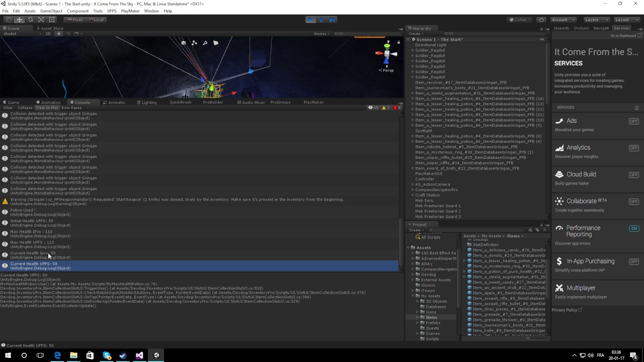Collapse Scenes 1 - The Start
644x362 pixels.
(409, 39)
